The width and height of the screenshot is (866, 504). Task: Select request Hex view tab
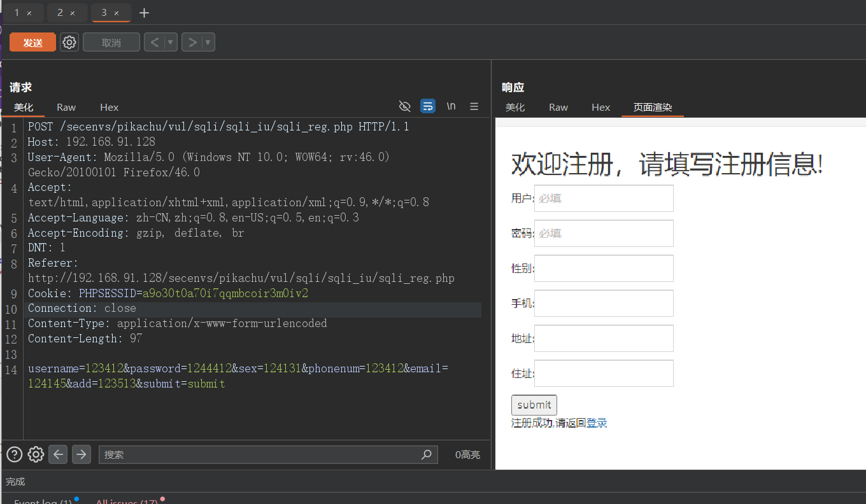click(x=110, y=108)
